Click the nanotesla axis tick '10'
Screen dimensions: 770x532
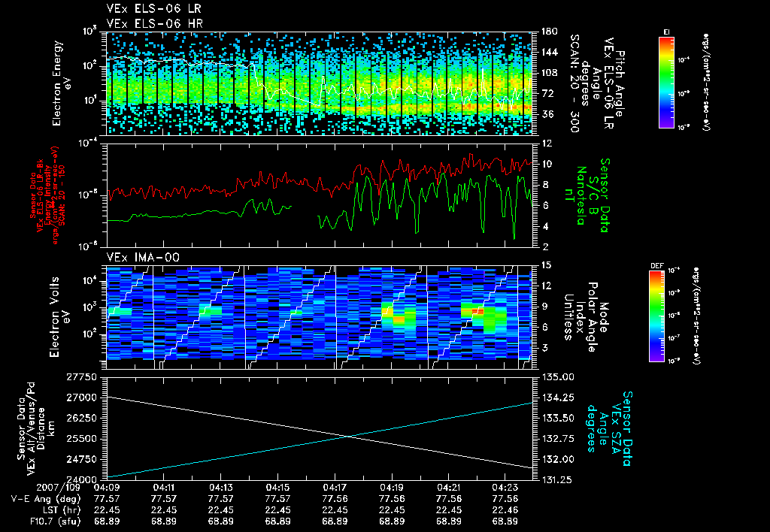(546, 164)
